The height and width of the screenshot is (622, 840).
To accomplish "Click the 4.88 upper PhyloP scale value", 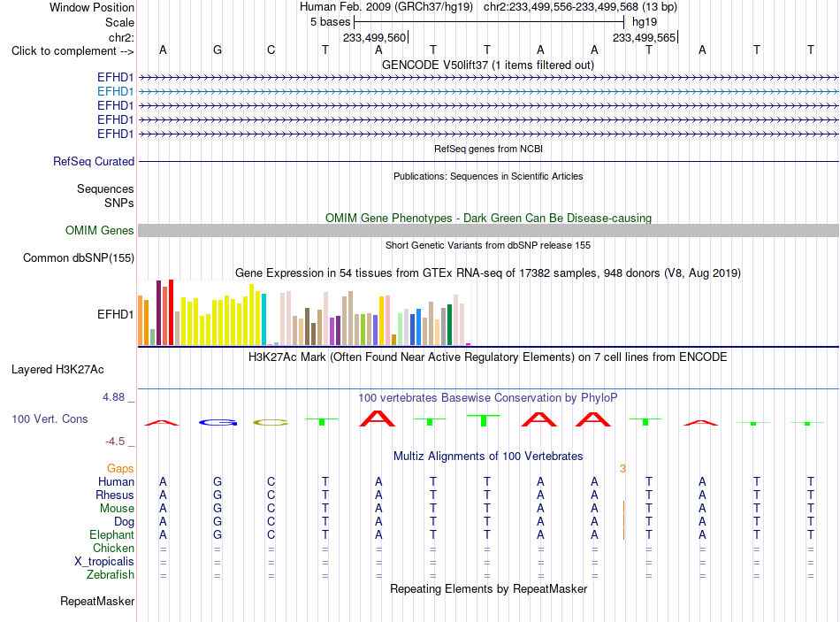I will point(113,397).
